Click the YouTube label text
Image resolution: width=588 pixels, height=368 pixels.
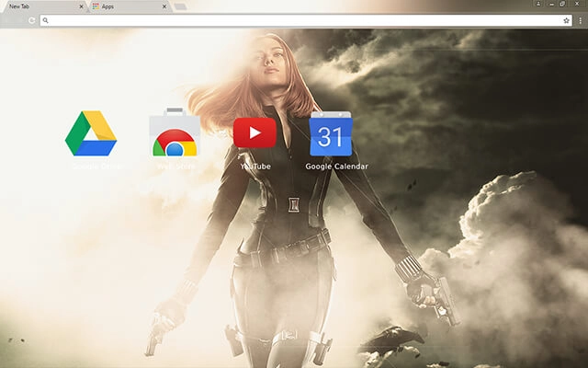pyautogui.click(x=255, y=167)
